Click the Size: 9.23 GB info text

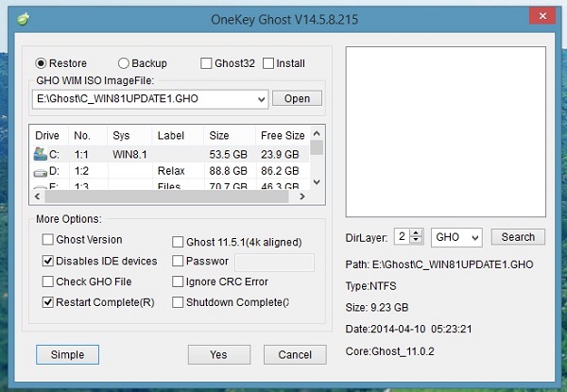coord(377,307)
